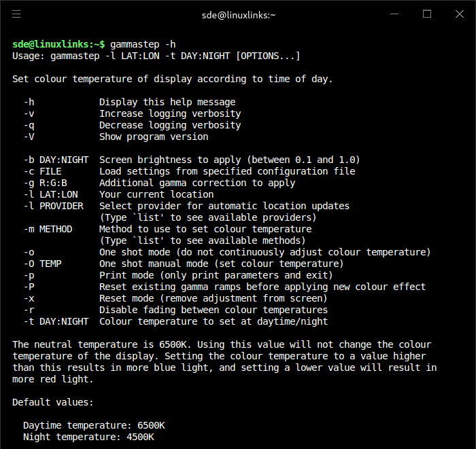Screen dimensions: 476x449
Task: Click the 'Default values:' heading
Action: tap(53, 402)
